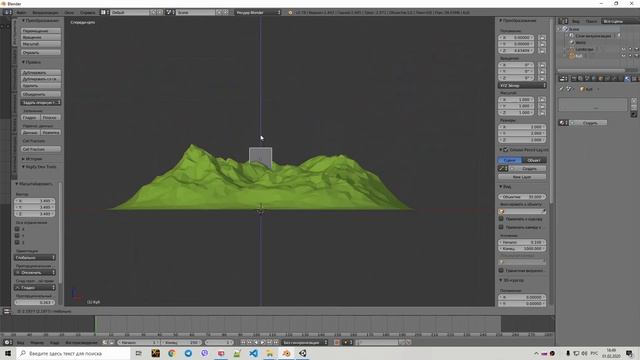Lock the rotation Z value
This screenshot has width=640, height=360.
[x=542, y=78]
